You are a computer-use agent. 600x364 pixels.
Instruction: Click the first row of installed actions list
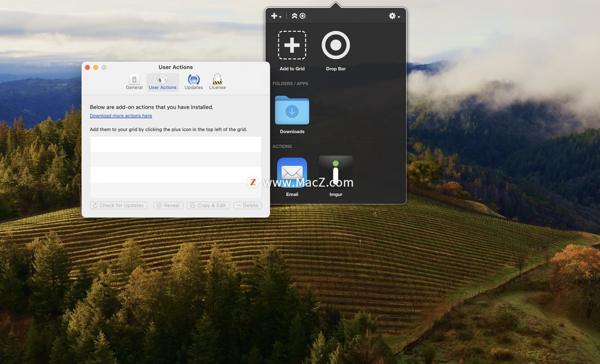[176, 144]
